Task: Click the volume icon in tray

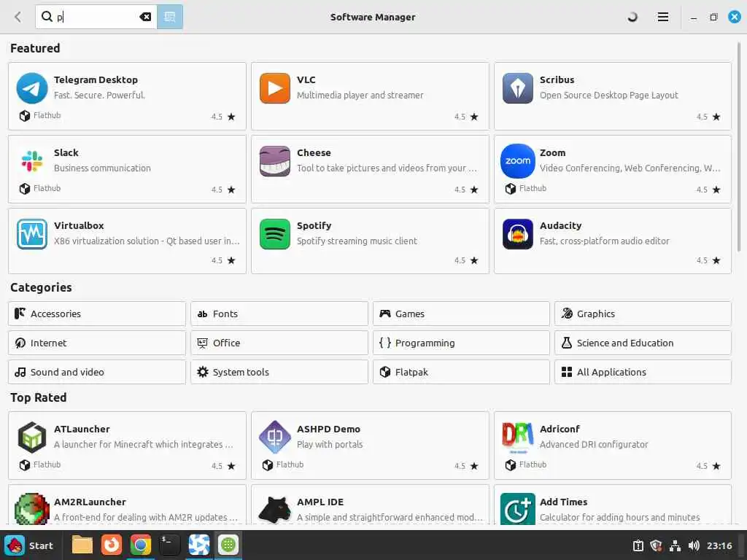Action: tap(694, 545)
